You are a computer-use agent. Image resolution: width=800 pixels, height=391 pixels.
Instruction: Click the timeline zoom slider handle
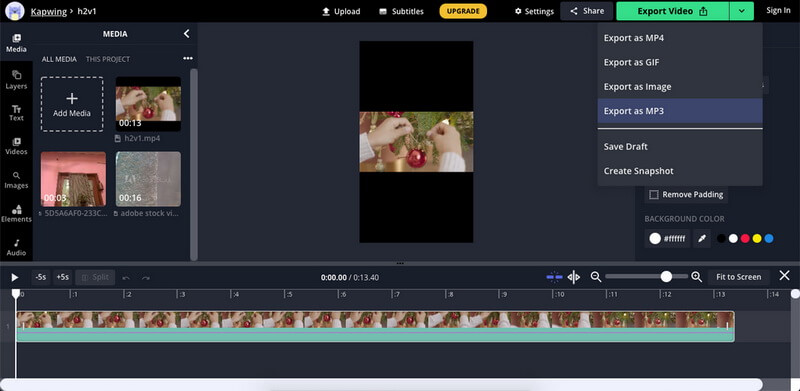tap(666, 277)
